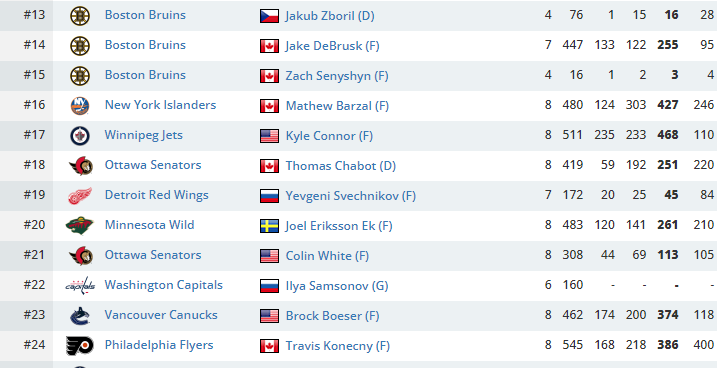Open Travis Konecny player page

tap(337, 346)
